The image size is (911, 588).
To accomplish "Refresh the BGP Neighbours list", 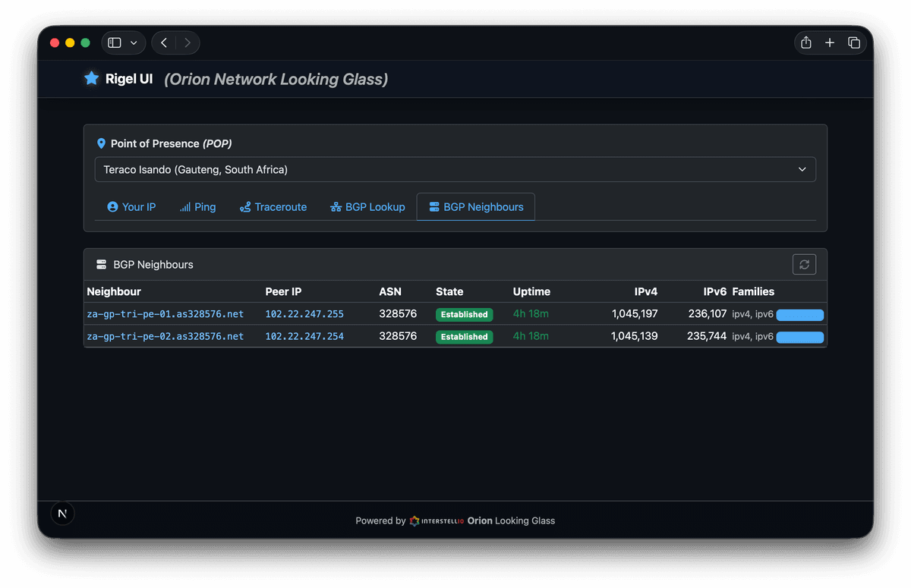I will 804,264.
